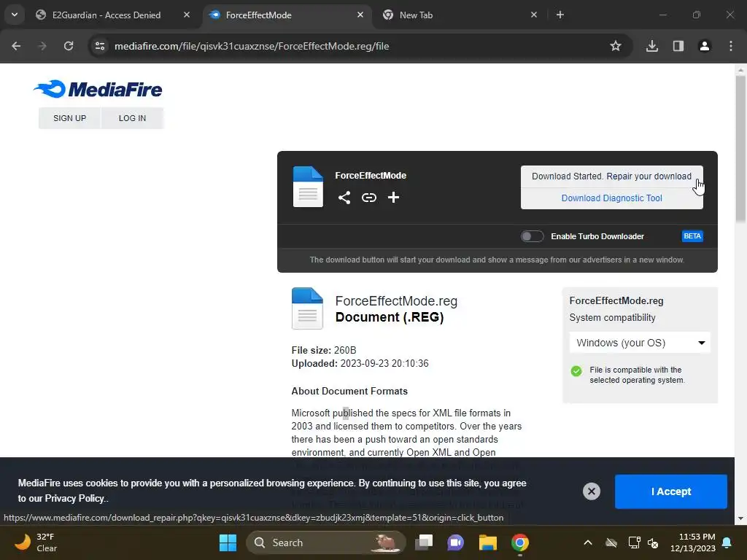Viewport: 747px width, 560px height.
Task: Go back with browser back arrow
Action: pos(16,46)
